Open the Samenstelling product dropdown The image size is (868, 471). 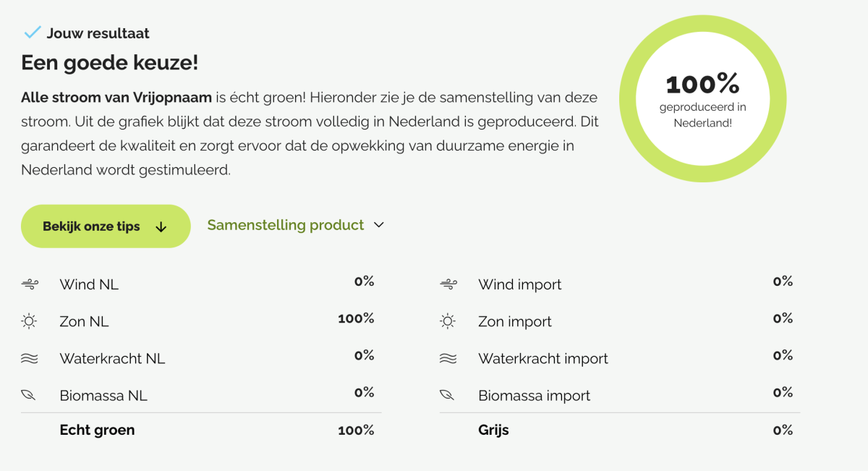(295, 225)
